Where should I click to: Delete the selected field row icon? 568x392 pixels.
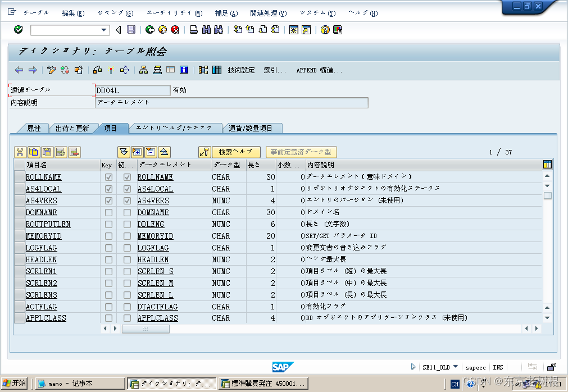[x=75, y=152]
